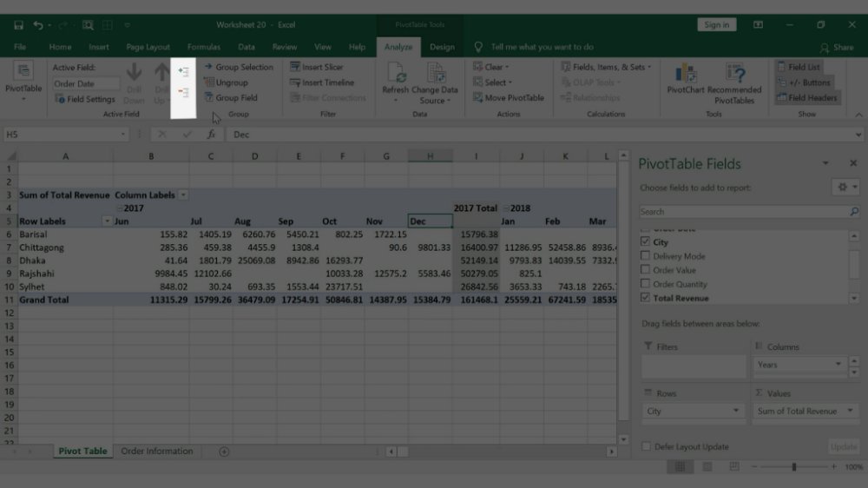Viewport: 868px width, 488px height.
Task: Open Row Labels filter dropdown
Action: tap(107, 221)
